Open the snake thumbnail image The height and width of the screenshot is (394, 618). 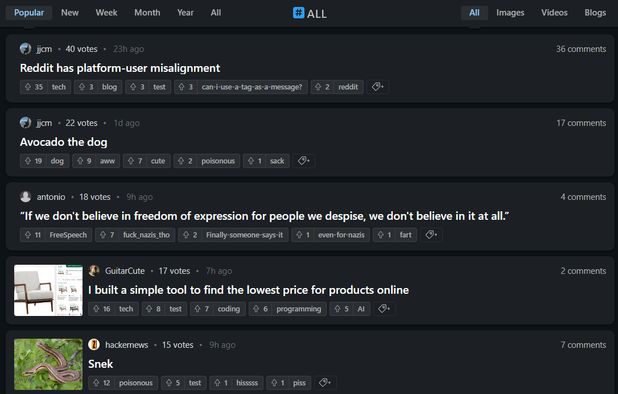click(x=48, y=364)
